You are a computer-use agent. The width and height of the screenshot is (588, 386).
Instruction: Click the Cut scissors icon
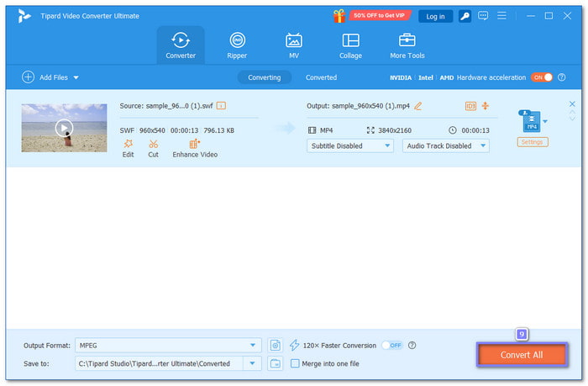[x=153, y=145]
